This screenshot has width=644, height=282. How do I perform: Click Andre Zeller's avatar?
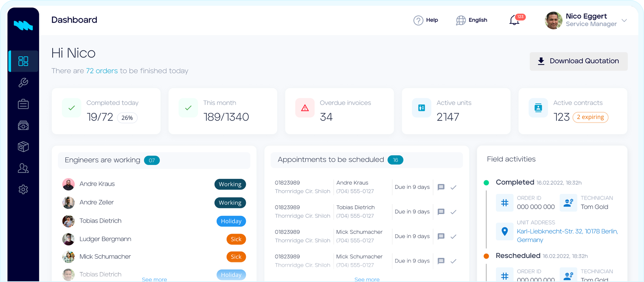click(68, 203)
